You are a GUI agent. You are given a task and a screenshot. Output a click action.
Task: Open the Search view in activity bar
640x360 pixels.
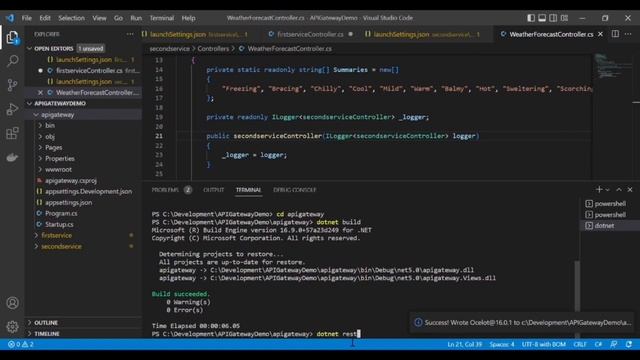coord(12,61)
